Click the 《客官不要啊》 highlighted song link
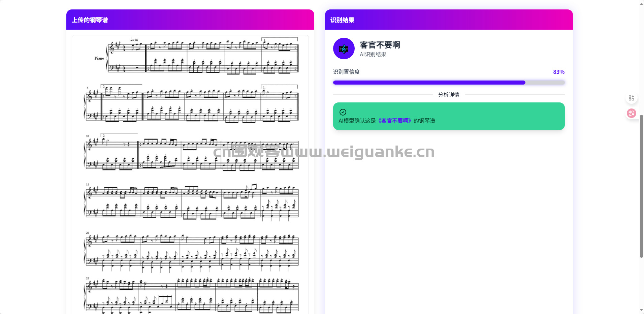 394,121
